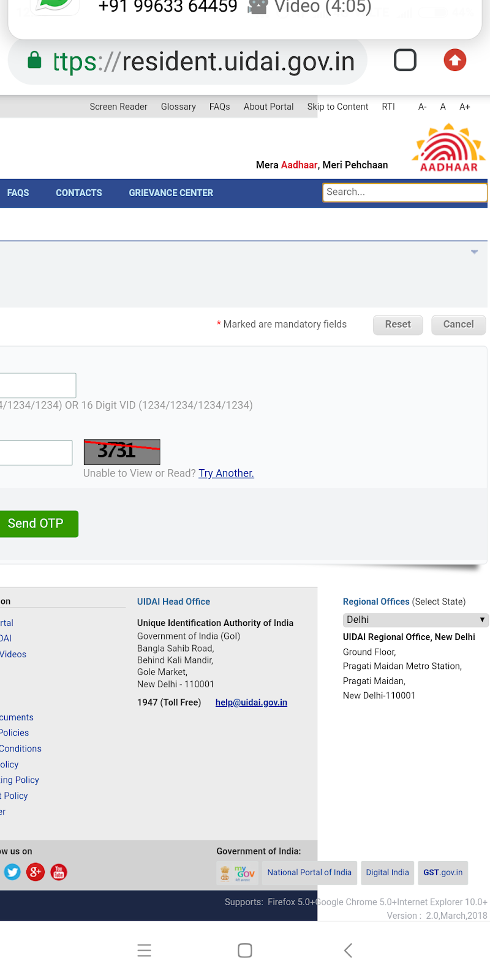This screenshot has width=490, height=980.
Task: Focus the captcha entry field
Action: (36, 453)
